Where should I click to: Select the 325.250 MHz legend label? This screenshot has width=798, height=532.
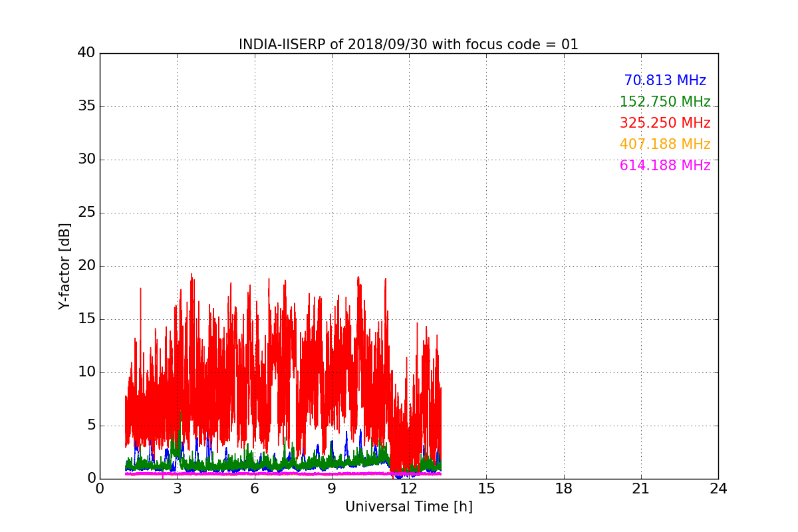(665, 123)
